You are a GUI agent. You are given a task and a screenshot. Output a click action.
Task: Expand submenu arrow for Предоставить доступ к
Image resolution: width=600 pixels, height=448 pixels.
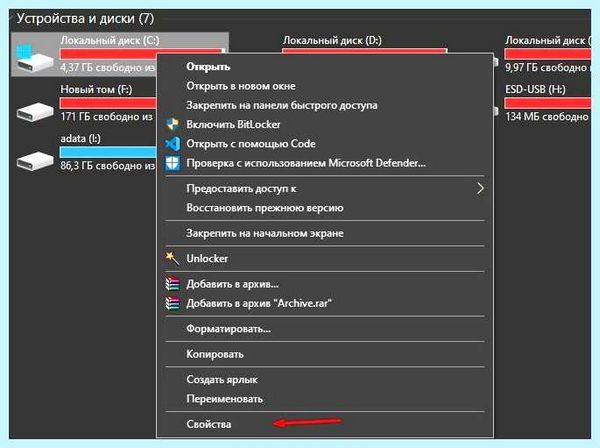pyautogui.click(x=480, y=188)
